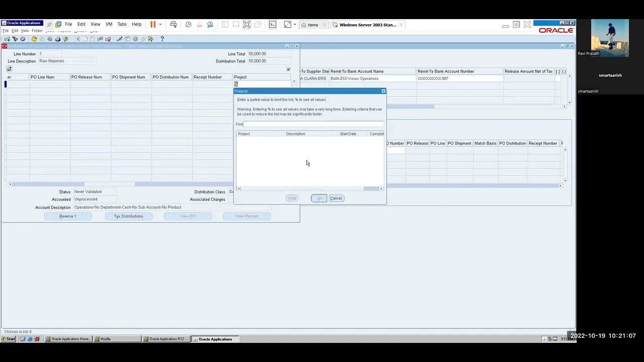
Task: Click the pause VM icon
Action: point(153,24)
